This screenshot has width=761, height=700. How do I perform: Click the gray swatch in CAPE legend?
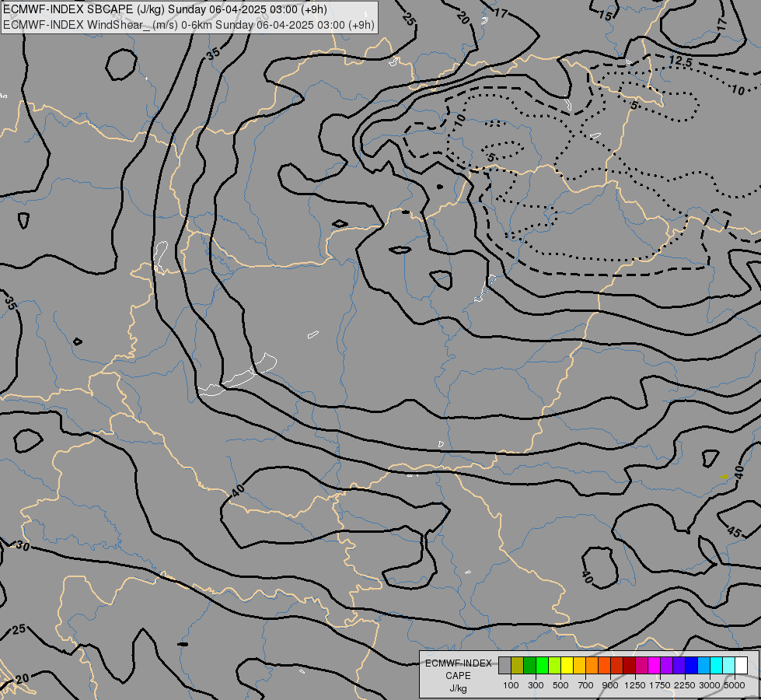point(504,666)
